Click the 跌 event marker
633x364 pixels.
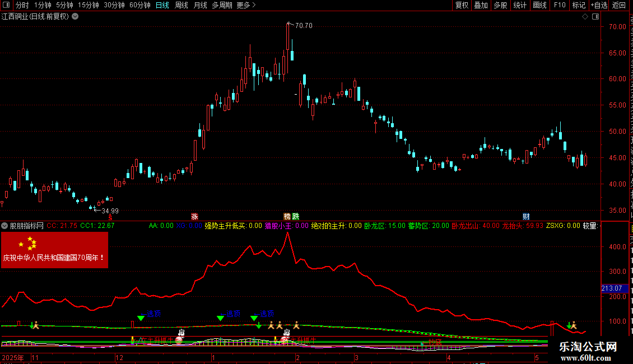(x=296, y=217)
